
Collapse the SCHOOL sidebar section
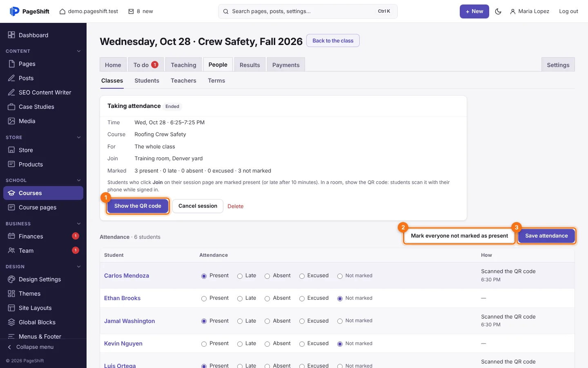(79, 180)
